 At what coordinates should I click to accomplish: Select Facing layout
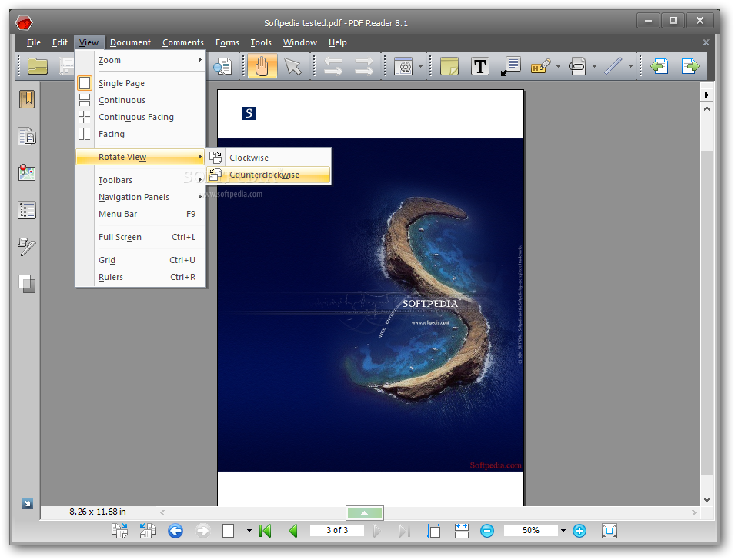coord(141,134)
